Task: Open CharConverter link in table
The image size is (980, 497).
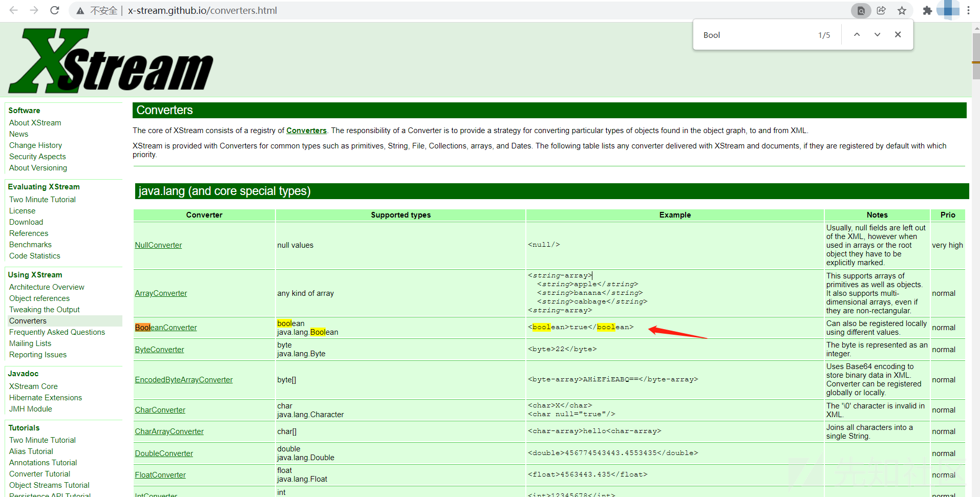Action: (160, 410)
